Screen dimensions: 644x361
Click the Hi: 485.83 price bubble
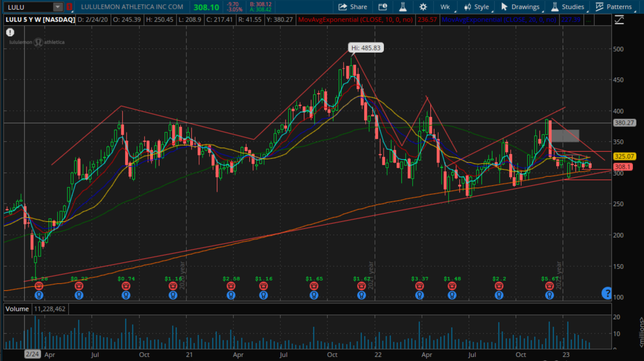coord(366,48)
